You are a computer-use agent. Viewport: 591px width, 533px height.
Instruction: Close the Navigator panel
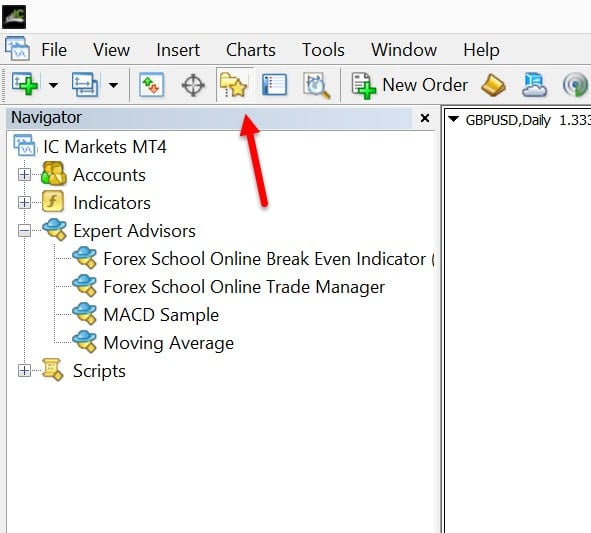[425, 118]
